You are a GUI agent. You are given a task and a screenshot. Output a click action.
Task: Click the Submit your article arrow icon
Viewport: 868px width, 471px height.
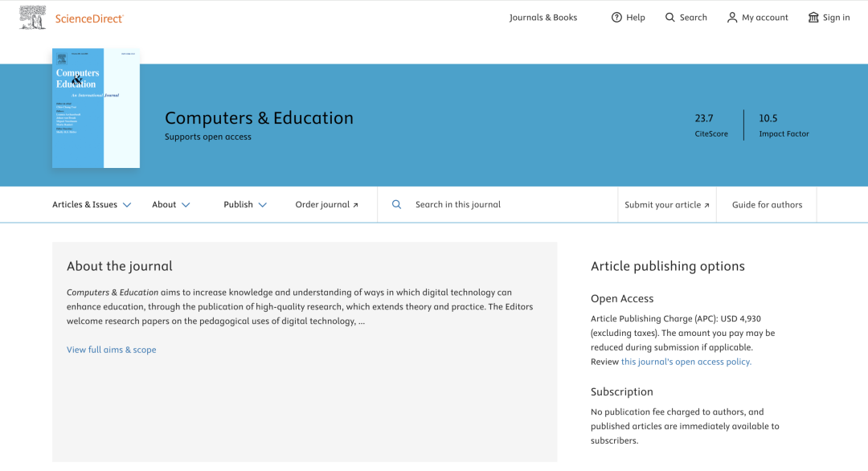(x=707, y=205)
